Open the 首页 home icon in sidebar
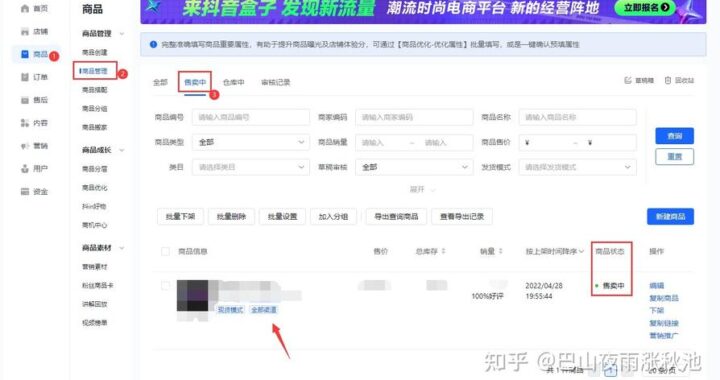720x380 pixels. click(x=25, y=8)
